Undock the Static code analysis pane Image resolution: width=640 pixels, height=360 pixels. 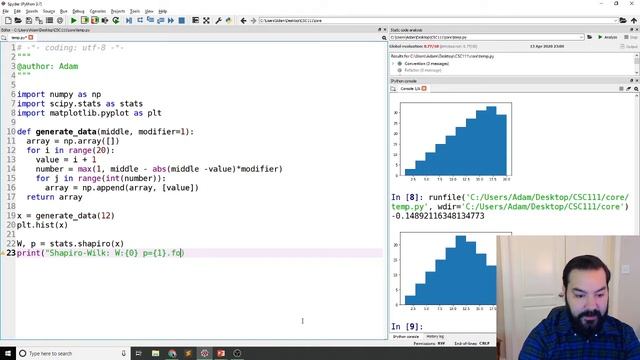(631, 30)
